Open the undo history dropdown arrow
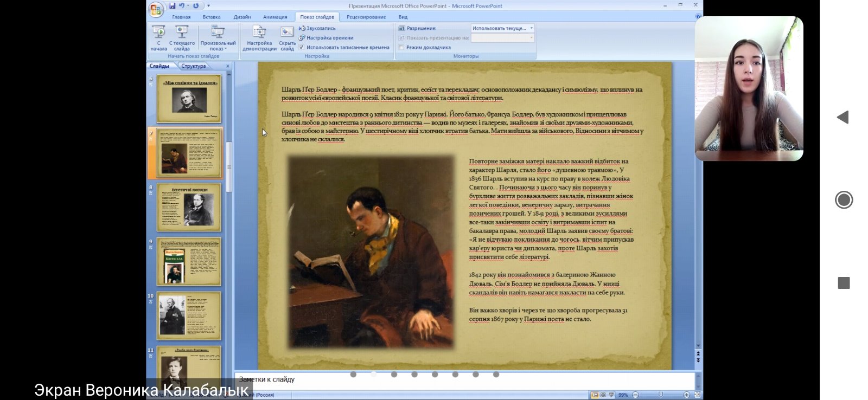Viewport: 868px width, 400px height. click(188, 6)
